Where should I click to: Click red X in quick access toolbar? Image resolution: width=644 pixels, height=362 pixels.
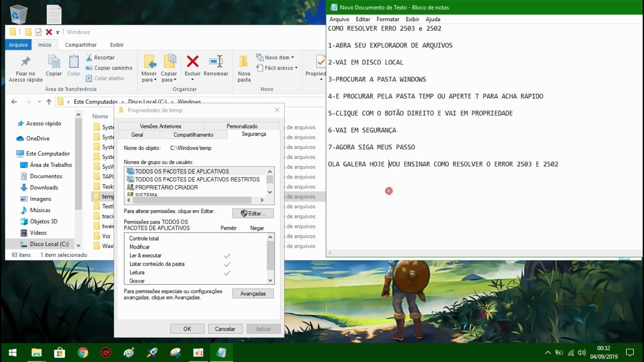coord(49,32)
